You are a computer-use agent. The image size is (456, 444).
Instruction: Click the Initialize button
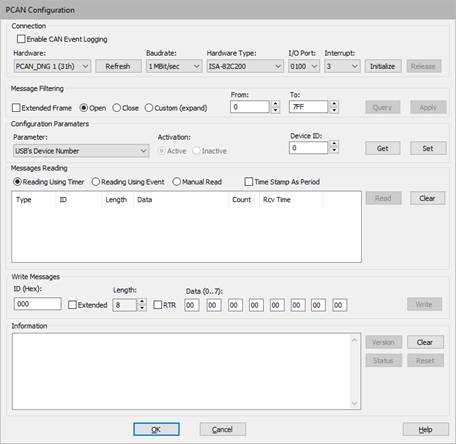(x=383, y=66)
